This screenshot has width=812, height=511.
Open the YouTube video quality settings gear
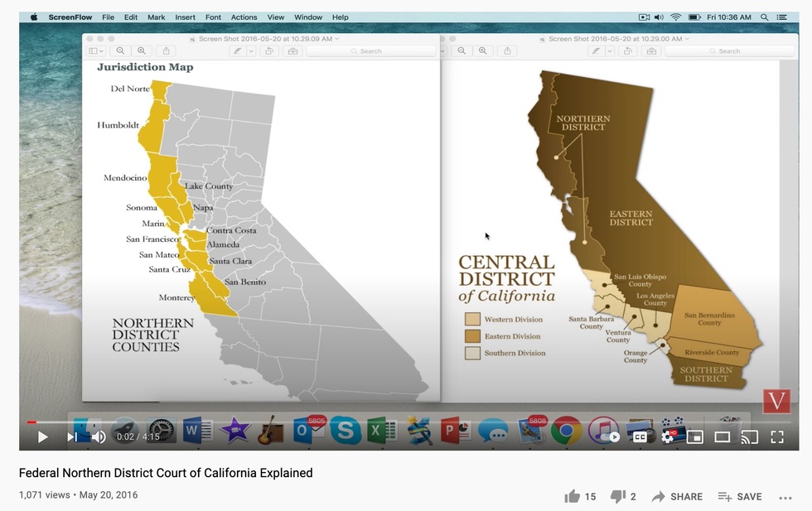pyautogui.click(x=668, y=437)
